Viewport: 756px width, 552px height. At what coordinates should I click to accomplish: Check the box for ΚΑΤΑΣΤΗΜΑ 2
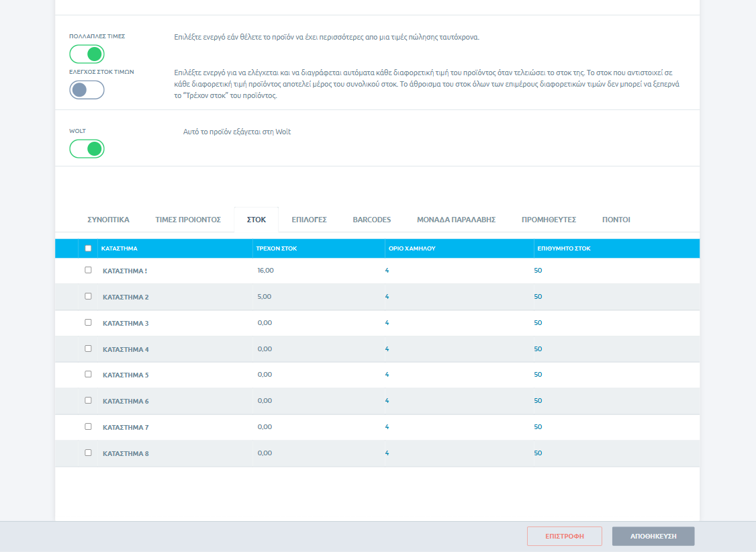pos(88,296)
